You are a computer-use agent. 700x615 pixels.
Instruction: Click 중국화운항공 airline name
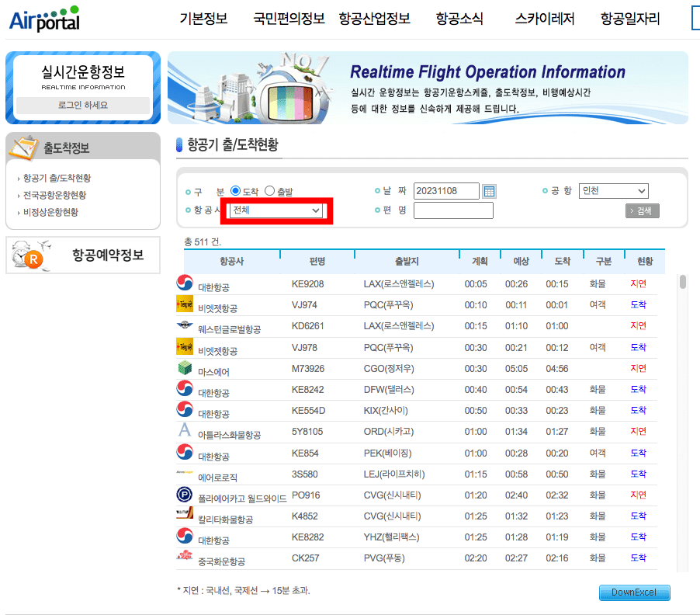221,562
